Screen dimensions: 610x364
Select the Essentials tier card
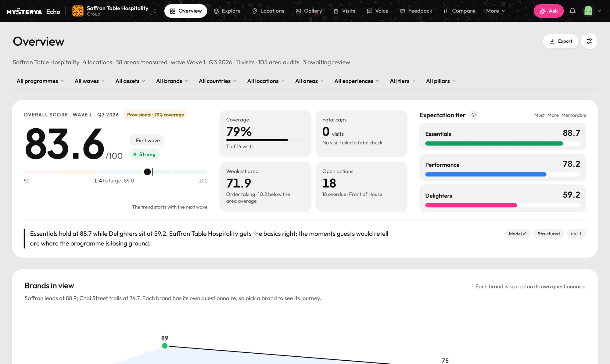click(503, 137)
